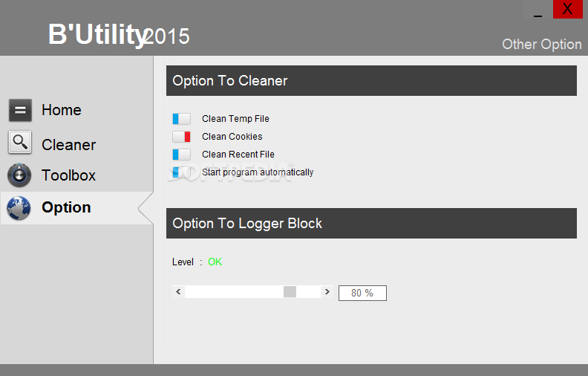Image resolution: width=588 pixels, height=376 pixels.
Task: Click the Cleaner magnifying glass icon
Action: pyautogui.click(x=20, y=143)
